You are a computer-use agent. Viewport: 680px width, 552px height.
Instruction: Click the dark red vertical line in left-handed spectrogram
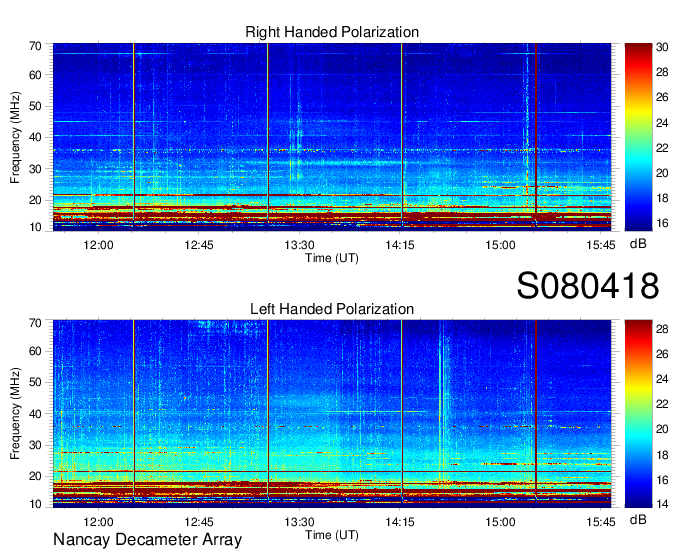point(536,408)
